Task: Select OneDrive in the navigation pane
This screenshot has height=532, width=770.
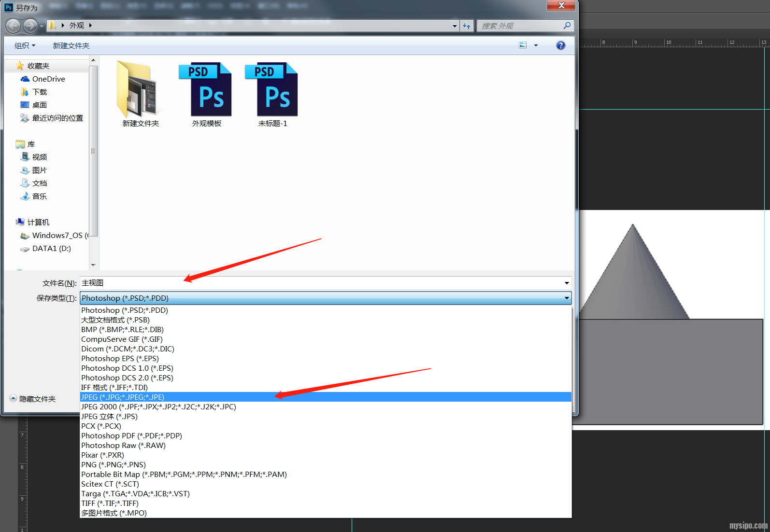Action: coord(48,79)
